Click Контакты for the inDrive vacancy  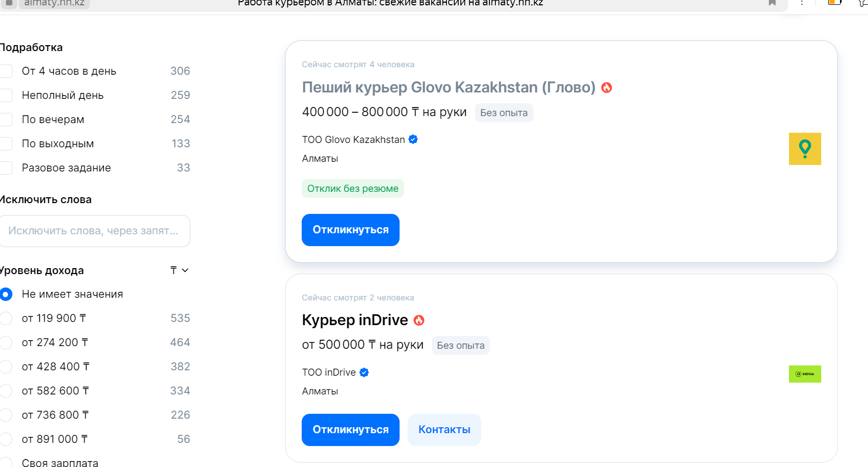point(444,430)
